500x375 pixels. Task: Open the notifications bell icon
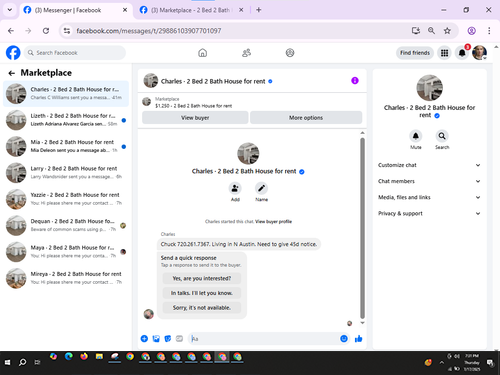(x=462, y=53)
